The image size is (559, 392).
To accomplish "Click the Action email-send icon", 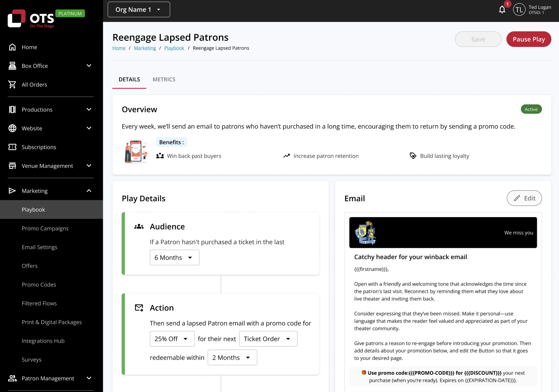I will [139, 308].
